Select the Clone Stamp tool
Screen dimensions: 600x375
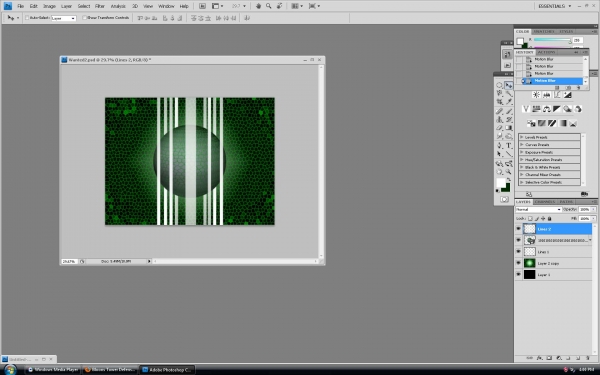coord(500,119)
